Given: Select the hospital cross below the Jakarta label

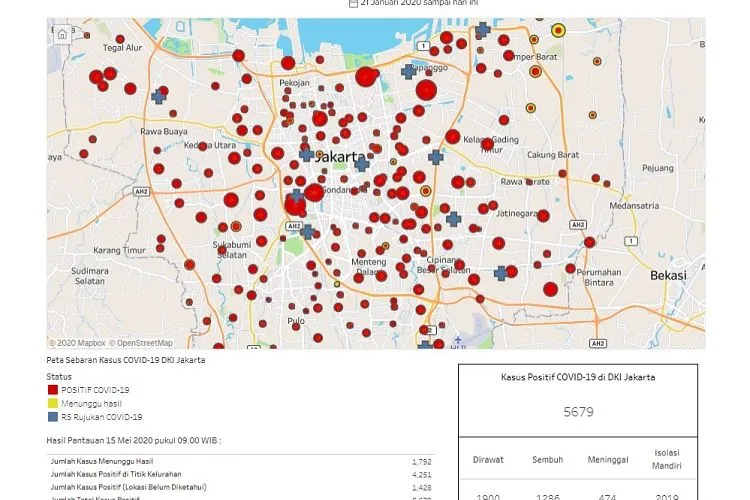Looking at the screenshot, I should tap(362, 164).
